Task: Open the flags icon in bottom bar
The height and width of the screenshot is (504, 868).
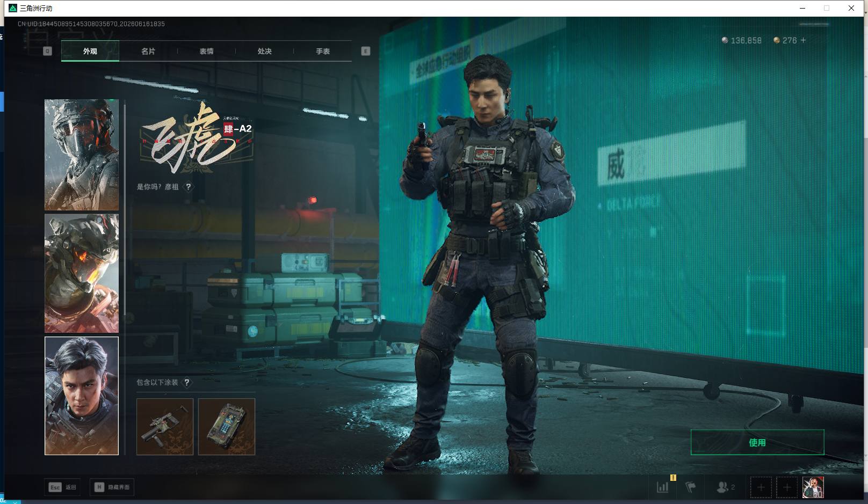Action: point(691,487)
